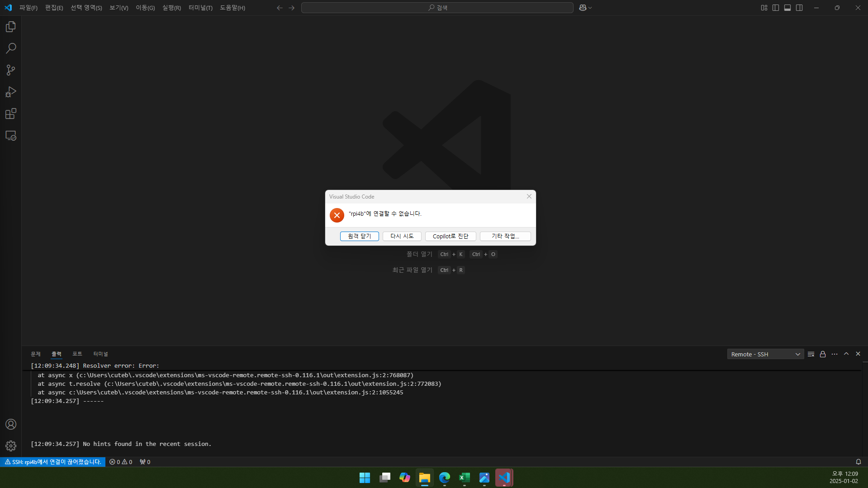The image size is (868, 488).
Task: Open the Source Control view
Action: coord(11,70)
